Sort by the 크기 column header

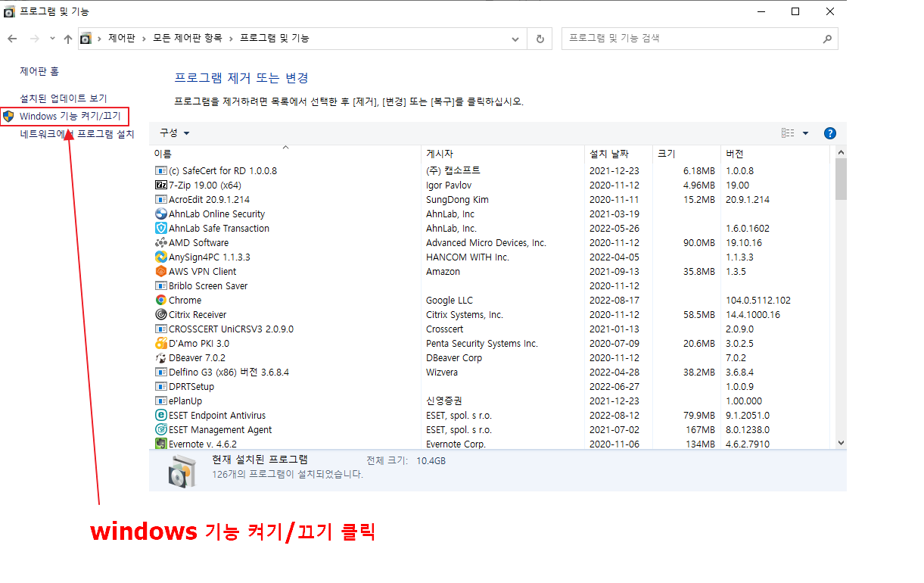click(x=685, y=154)
